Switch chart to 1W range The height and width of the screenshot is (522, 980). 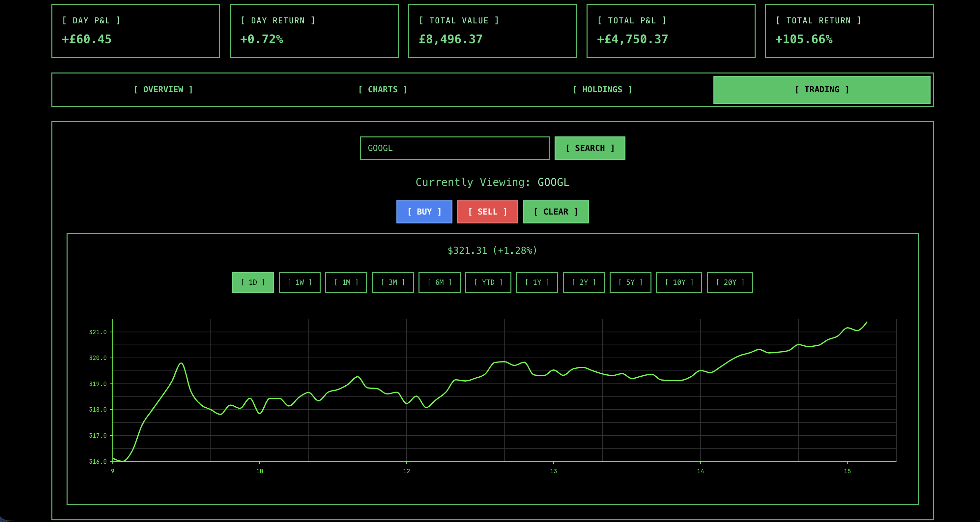(300, 282)
